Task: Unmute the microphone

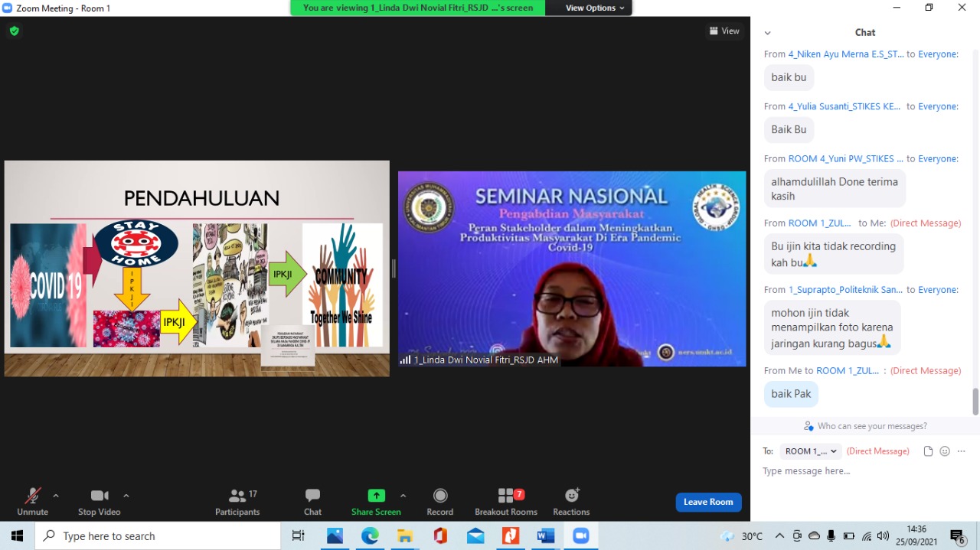Action: [x=32, y=501]
